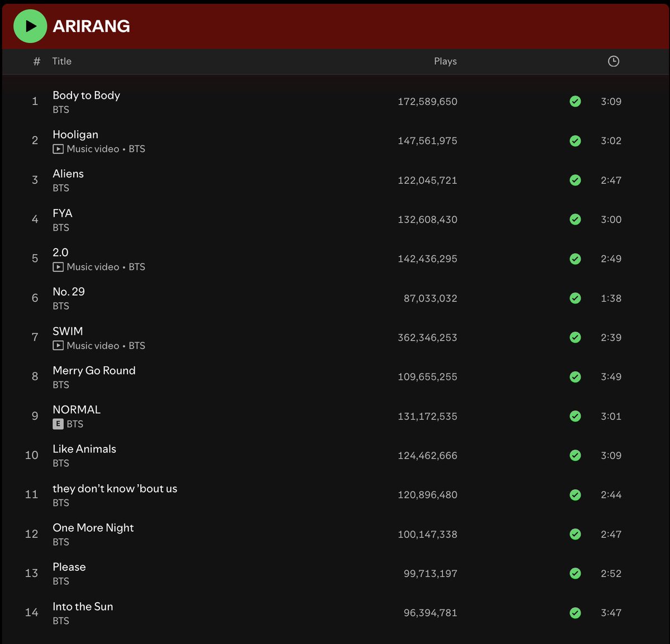670x644 pixels.
Task: Click the clock duration column header icon
Action: tap(614, 61)
